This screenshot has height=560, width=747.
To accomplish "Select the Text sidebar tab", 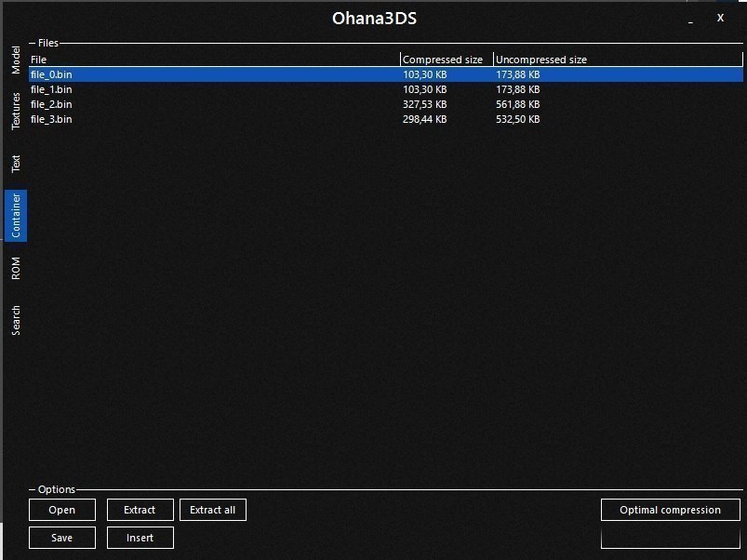I will 16,163.
